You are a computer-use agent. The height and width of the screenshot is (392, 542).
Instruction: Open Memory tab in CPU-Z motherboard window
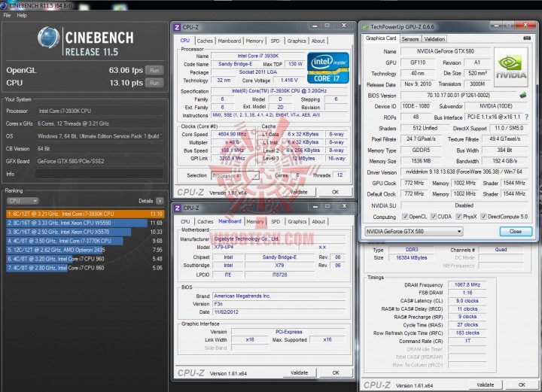point(255,221)
